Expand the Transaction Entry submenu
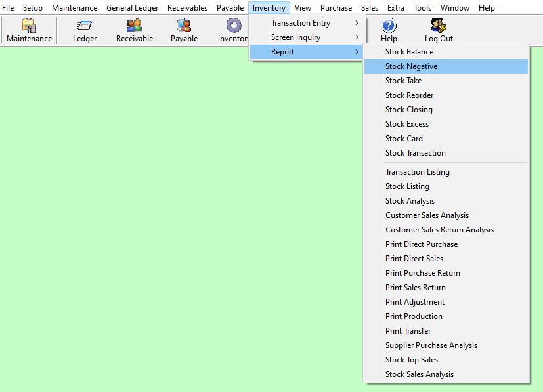This screenshot has width=543, height=392. click(307, 23)
